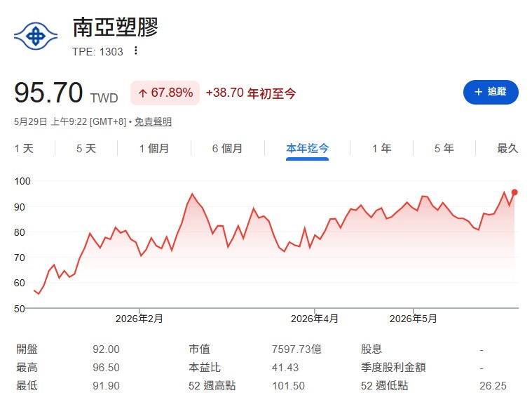Click the +38.70 年初至今 change text
This screenshot has width=532, height=407.
pyautogui.click(x=251, y=93)
